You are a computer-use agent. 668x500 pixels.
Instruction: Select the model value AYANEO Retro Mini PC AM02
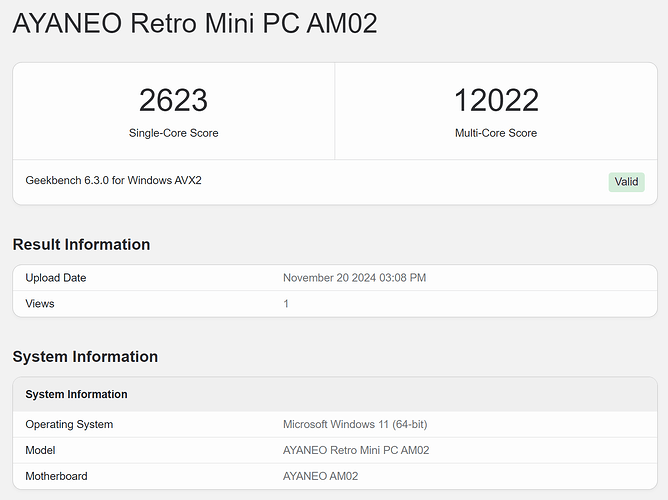coord(356,450)
